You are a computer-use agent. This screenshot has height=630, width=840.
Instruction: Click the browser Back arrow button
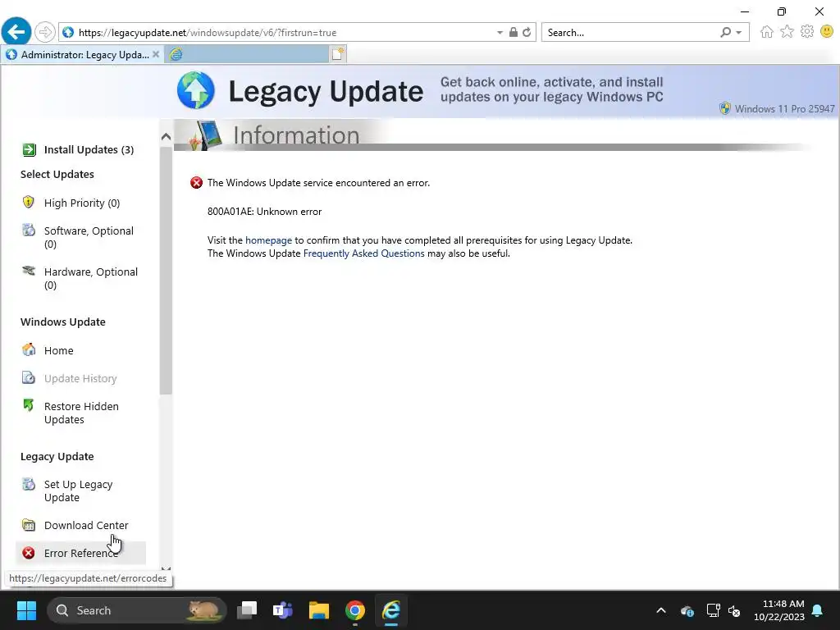point(16,32)
